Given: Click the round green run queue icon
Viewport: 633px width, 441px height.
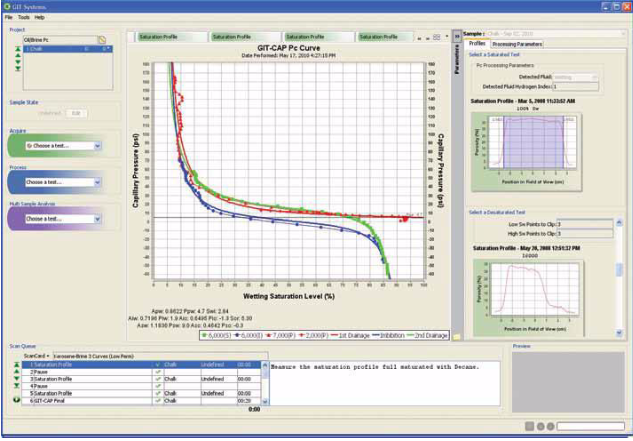Looking at the screenshot, I should pyautogui.click(x=17, y=400).
